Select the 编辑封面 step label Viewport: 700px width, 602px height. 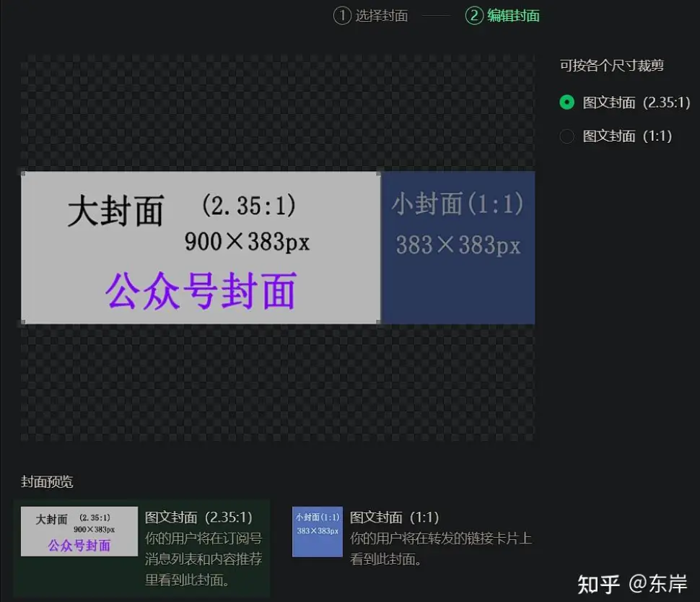click(513, 15)
